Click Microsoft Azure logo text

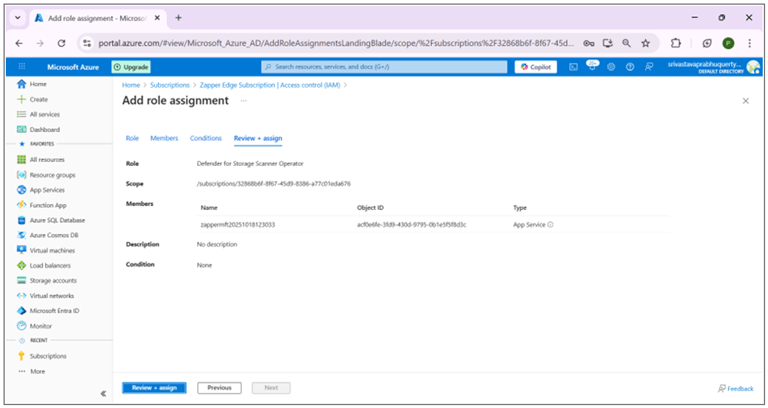pyautogui.click(x=73, y=67)
